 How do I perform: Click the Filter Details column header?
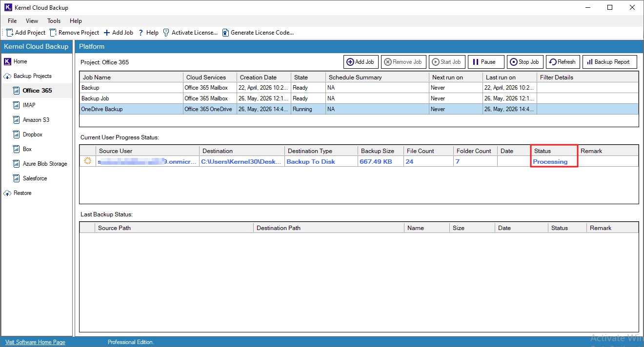(x=587, y=77)
